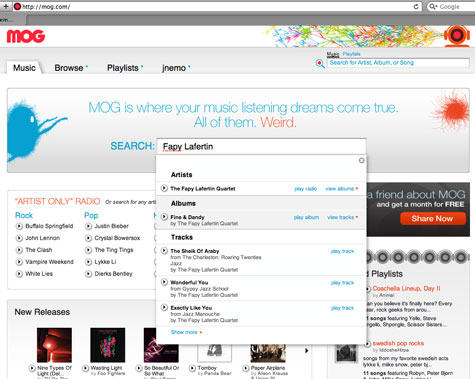Click Show more results
Image resolution: width=475 pixels, height=379 pixels.
(x=186, y=332)
